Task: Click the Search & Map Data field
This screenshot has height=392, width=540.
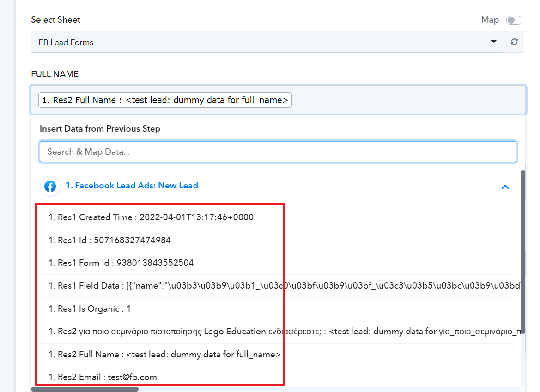Action: pos(278,151)
